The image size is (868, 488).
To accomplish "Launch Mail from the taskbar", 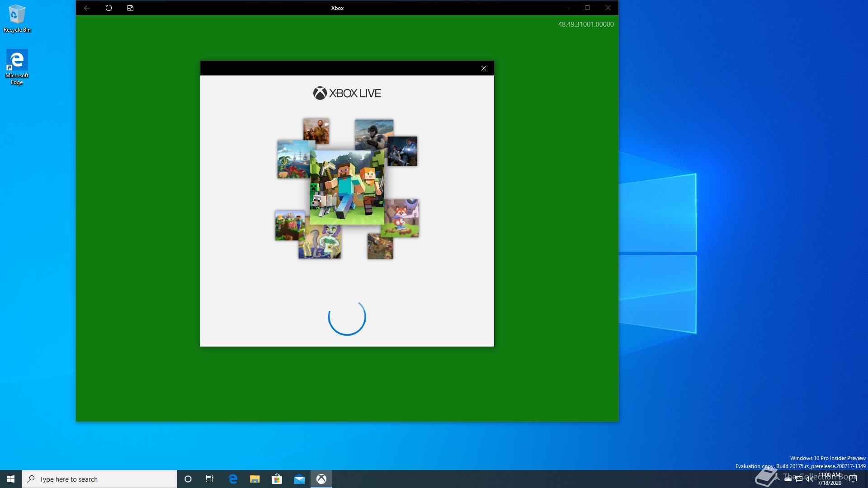I will 299,479.
